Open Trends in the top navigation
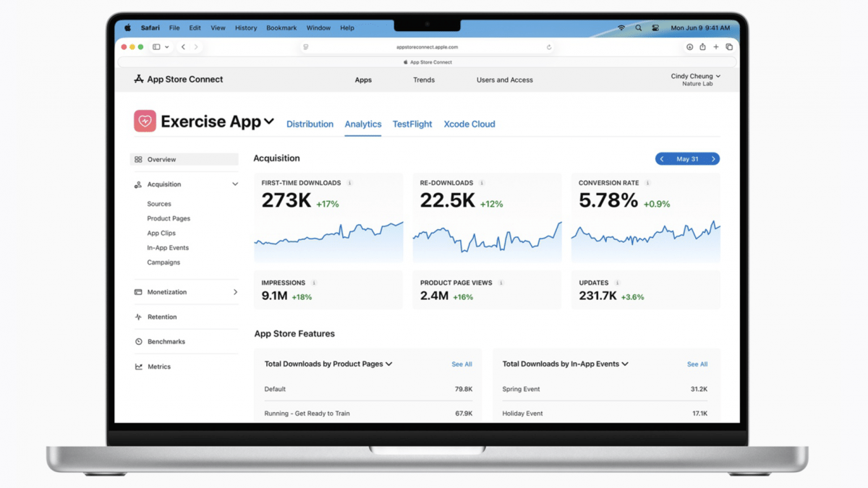Viewport: 868px width, 488px height. (424, 80)
